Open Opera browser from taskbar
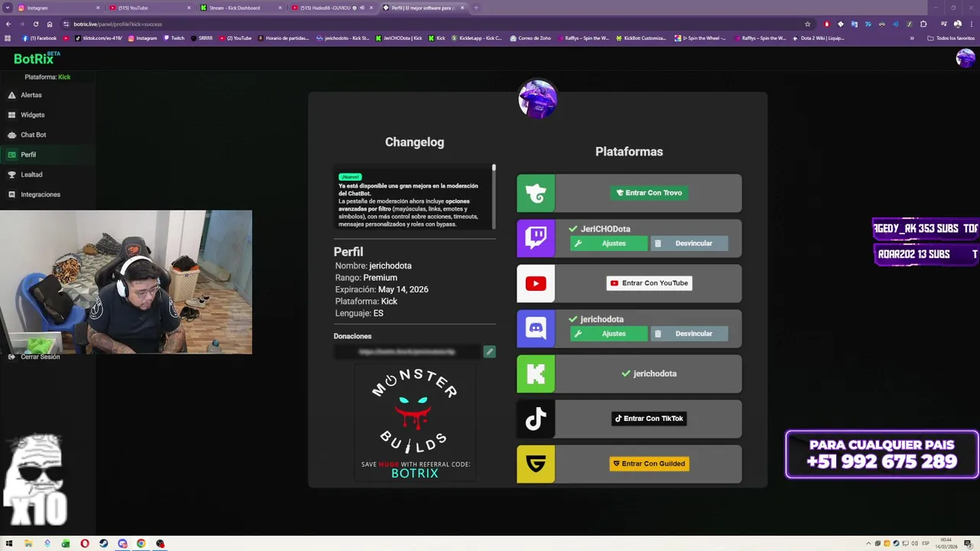 click(x=84, y=543)
